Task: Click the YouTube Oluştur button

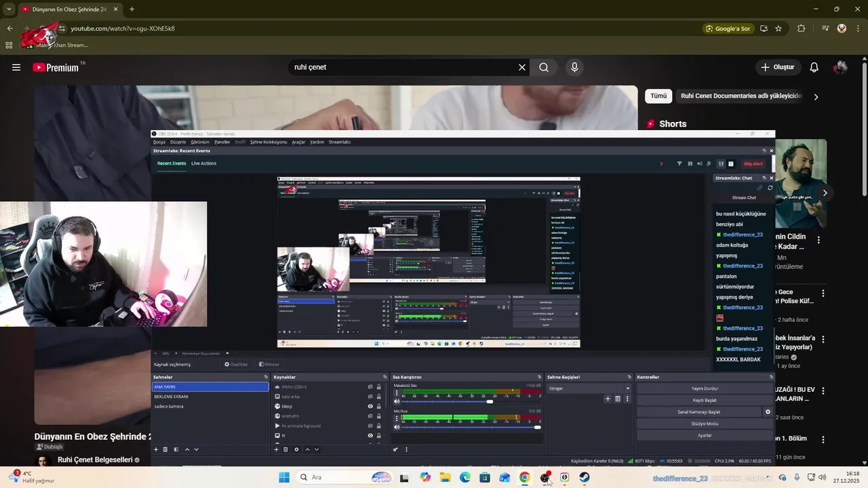Action: coord(777,67)
